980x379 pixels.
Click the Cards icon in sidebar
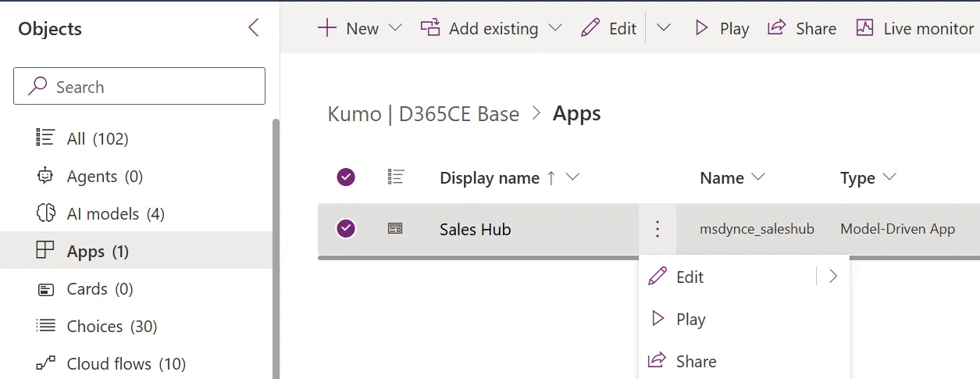click(45, 289)
